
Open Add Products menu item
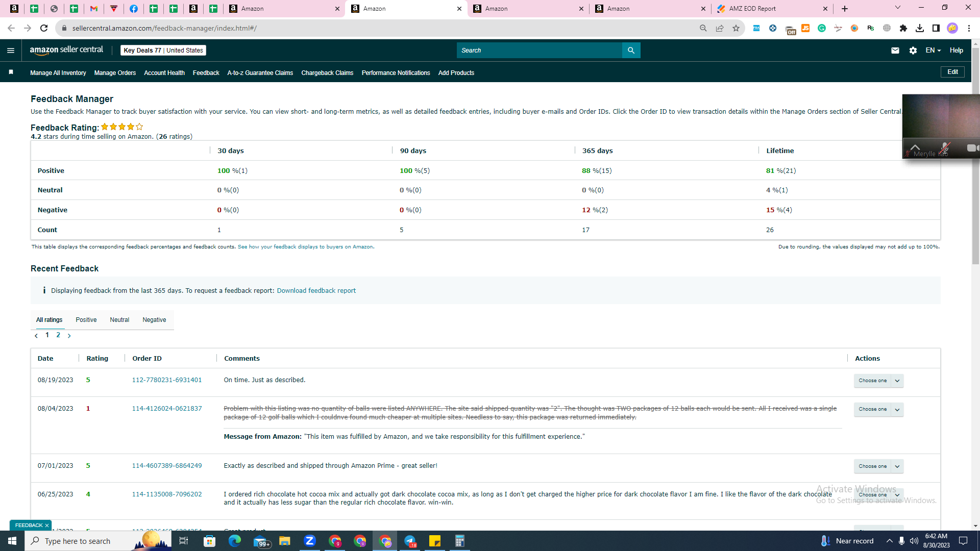click(456, 73)
